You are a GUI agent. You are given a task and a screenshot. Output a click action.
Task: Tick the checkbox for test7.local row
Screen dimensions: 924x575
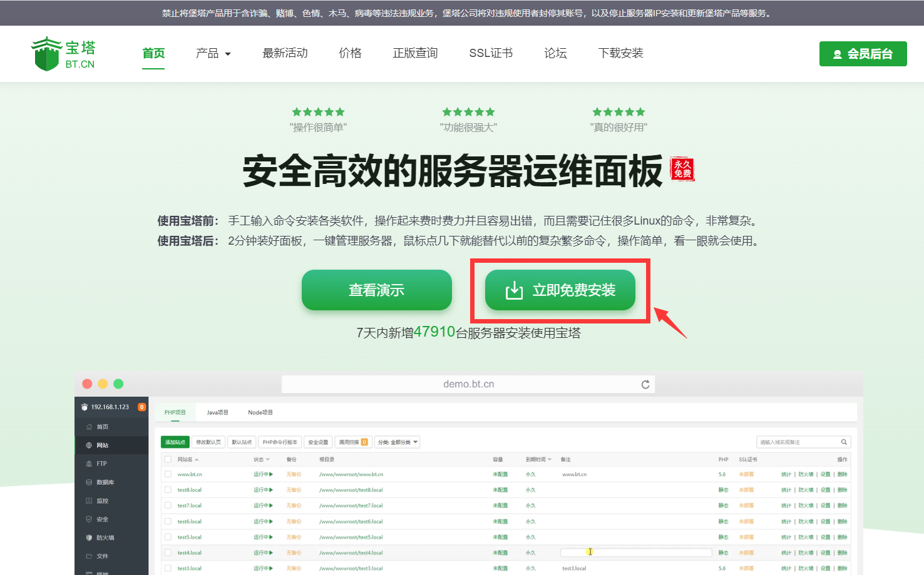tap(168, 506)
